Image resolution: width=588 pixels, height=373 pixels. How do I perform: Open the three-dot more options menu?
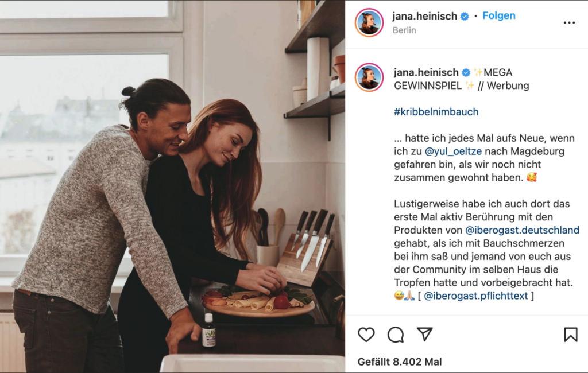[569, 23]
